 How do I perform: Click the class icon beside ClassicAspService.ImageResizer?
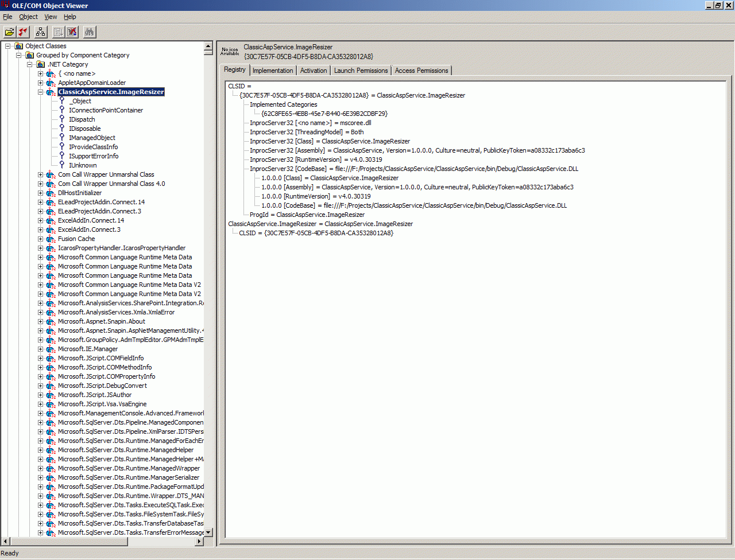51,92
